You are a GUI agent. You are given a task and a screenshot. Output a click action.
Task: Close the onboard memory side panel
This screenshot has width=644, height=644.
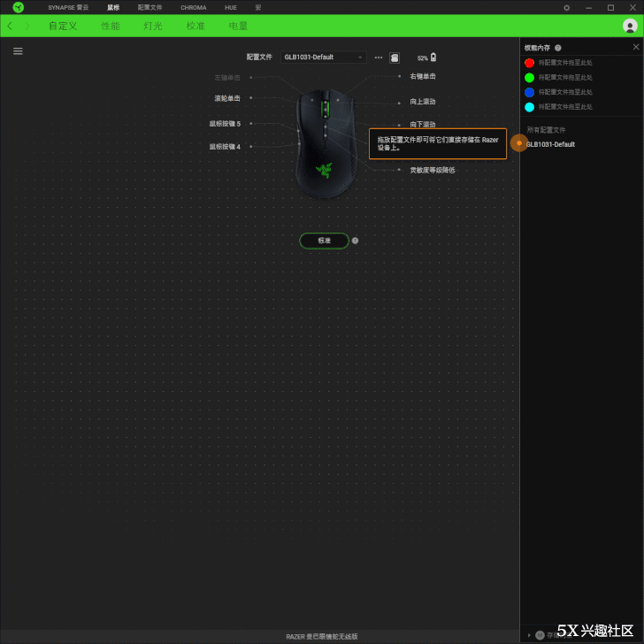pos(636,47)
